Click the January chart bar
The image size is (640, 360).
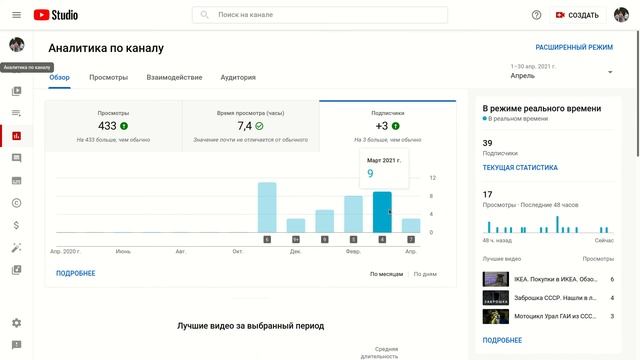point(324,221)
